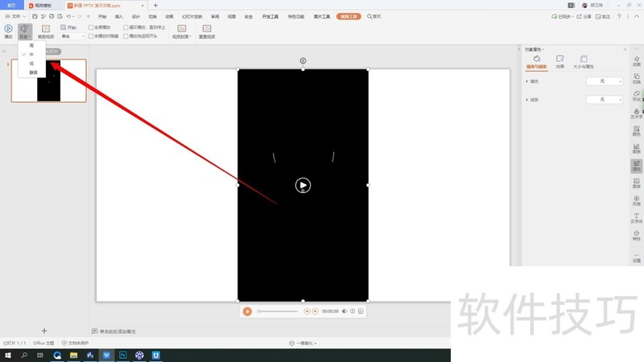This screenshot has height=362, width=644.
Task: Click the center play button on video
Action: pyautogui.click(x=303, y=186)
